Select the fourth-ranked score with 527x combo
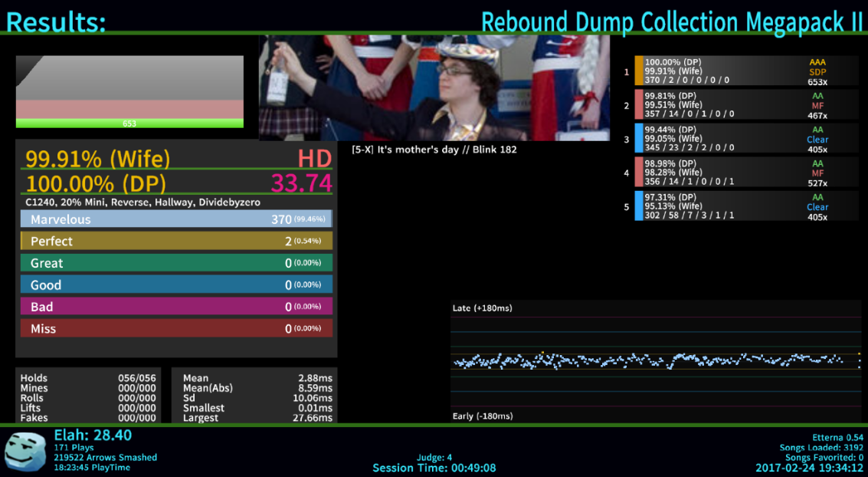Viewport: 868px width, 477px height. [x=735, y=173]
